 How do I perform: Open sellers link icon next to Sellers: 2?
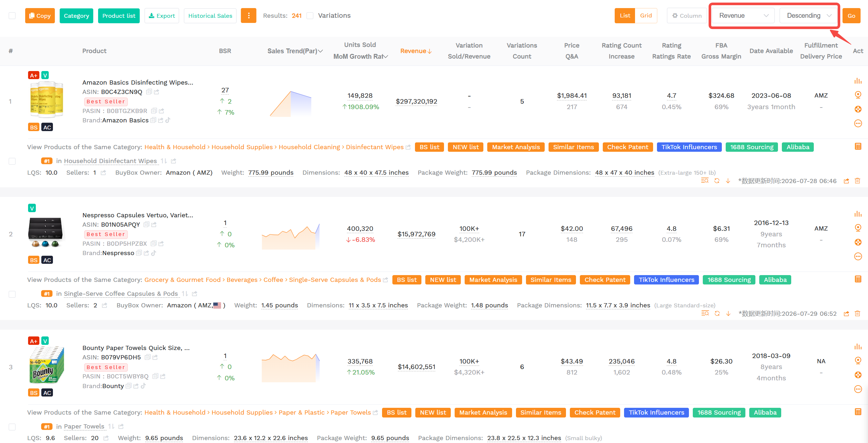[x=105, y=305]
